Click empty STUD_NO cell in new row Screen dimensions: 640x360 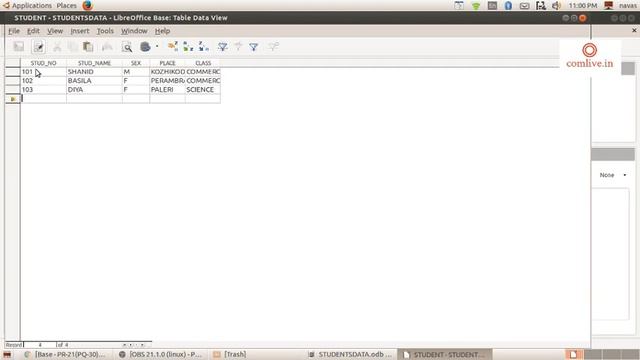click(x=43, y=99)
